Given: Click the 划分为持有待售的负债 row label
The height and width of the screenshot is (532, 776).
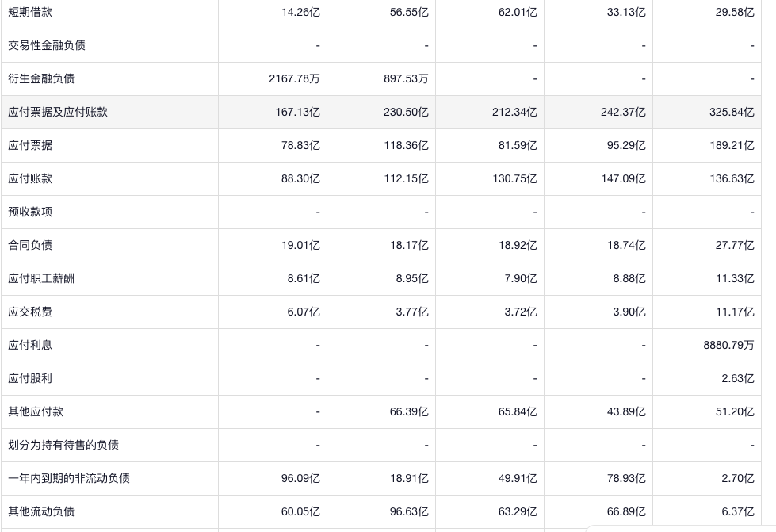Looking at the screenshot, I should point(63,445).
